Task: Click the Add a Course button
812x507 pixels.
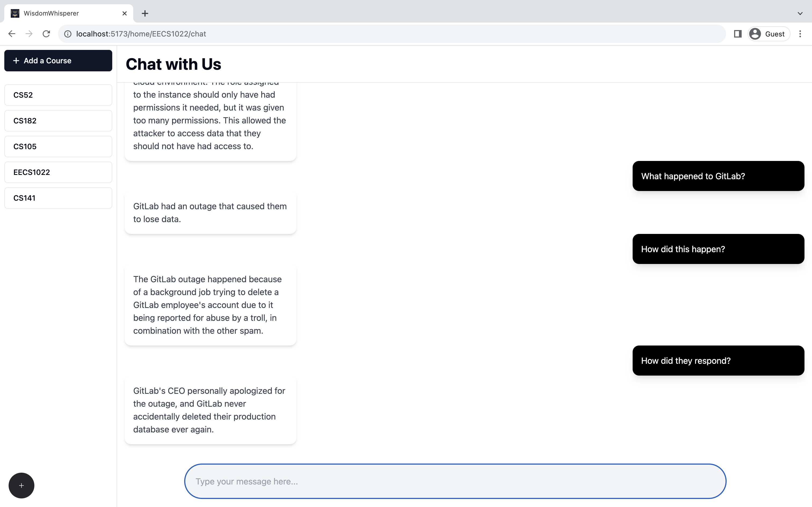Action: [x=58, y=61]
